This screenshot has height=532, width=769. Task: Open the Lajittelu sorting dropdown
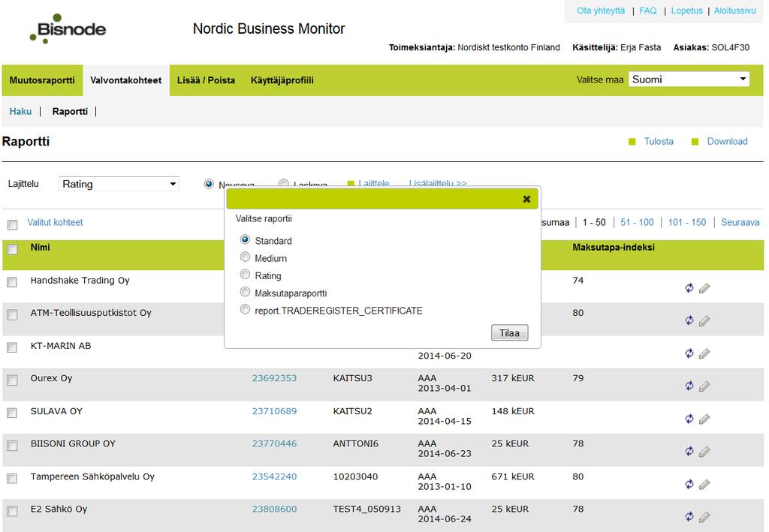pyautogui.click(x=119, y=184)
